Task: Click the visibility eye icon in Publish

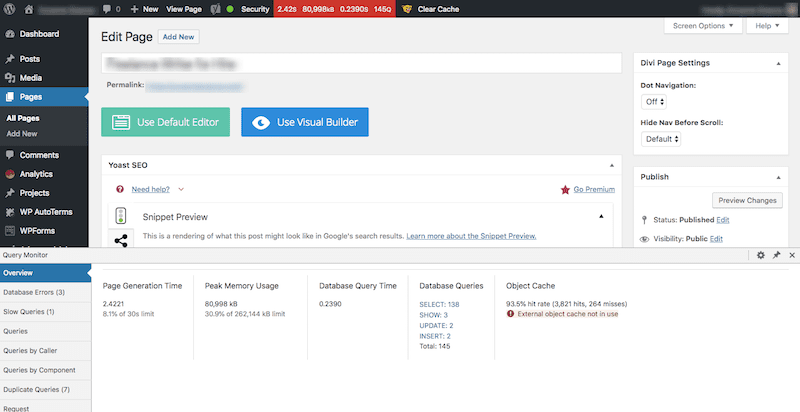Action: [x=644, y=239]
